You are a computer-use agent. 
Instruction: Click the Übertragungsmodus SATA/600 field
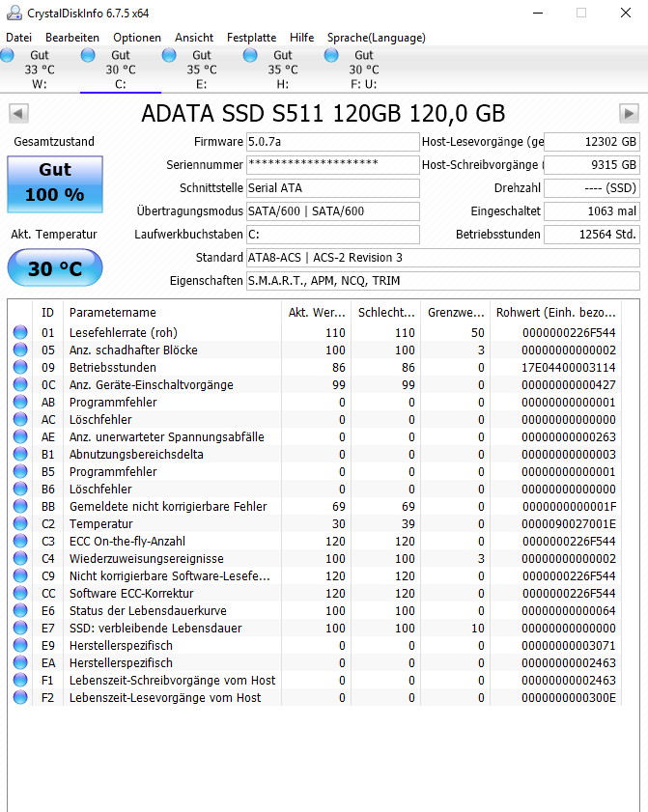tap(332, 211)
